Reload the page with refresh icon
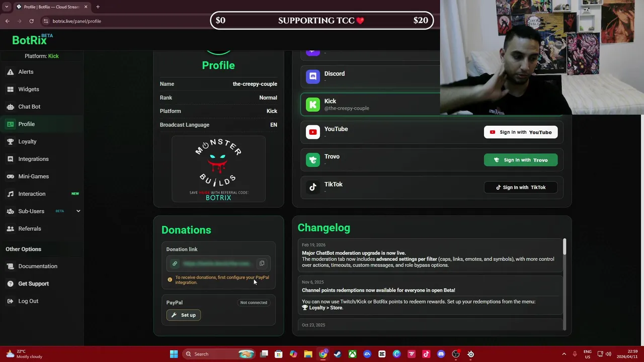644x362 pixels. 31,21
